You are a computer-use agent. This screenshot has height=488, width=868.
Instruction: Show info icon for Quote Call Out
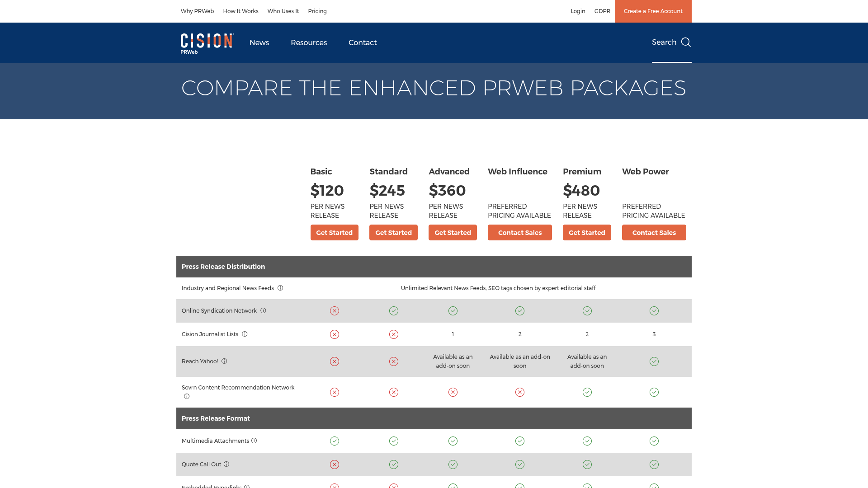(226, 464)
